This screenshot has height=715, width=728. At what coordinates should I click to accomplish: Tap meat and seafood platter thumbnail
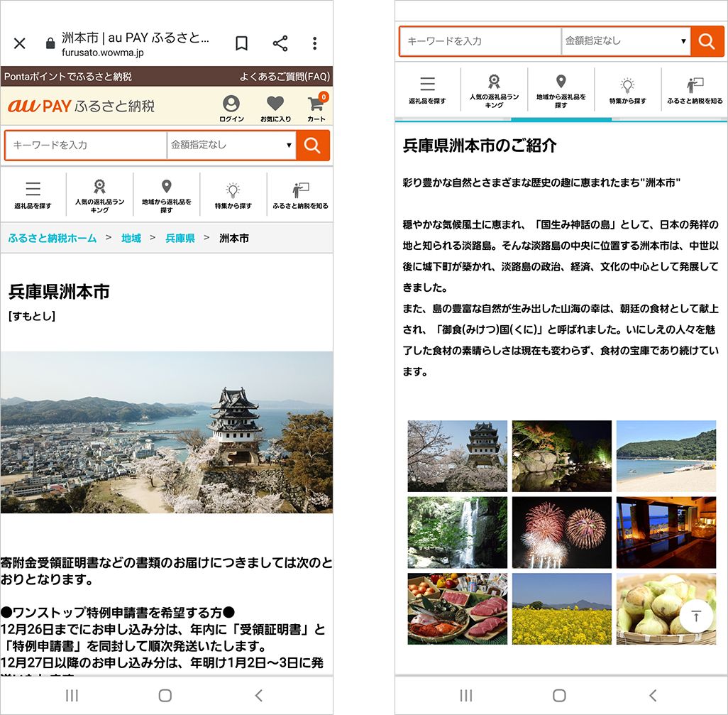pyautogui.click(x=458, y=608)
